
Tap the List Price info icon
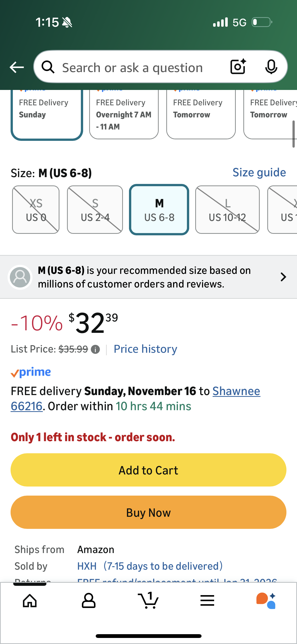(x=95, y=349)
